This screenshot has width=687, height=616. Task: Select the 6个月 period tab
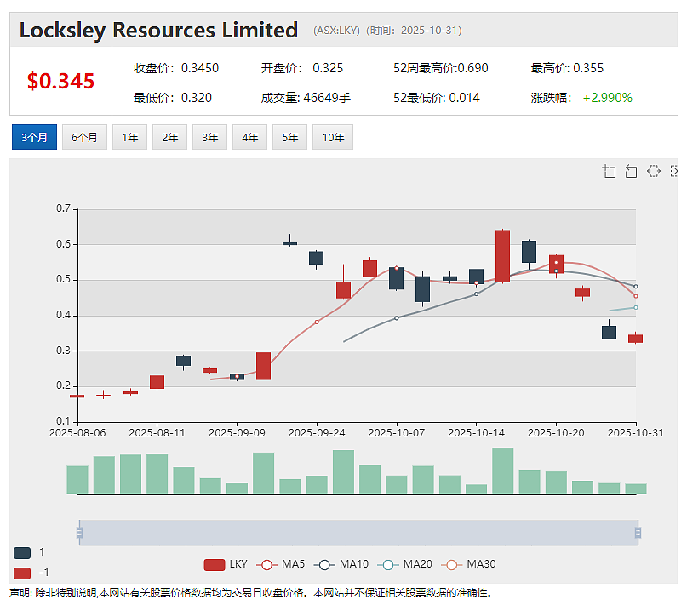84,137
